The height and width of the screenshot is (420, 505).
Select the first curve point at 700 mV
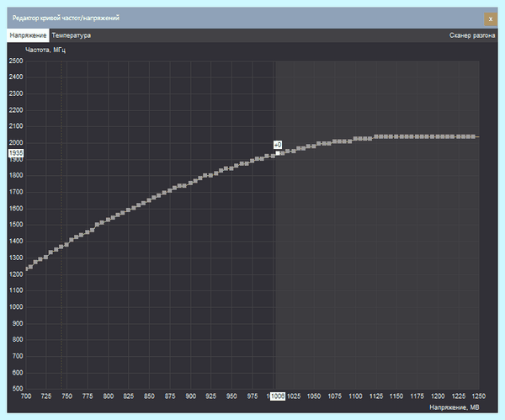(x=26, y=269)
